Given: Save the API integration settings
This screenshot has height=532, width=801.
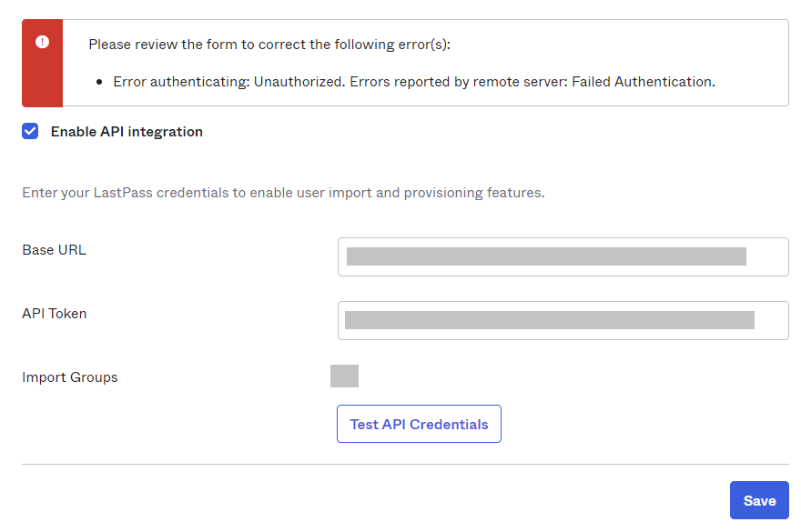Looking at the screenshot, I should click(x=759, y=500).
